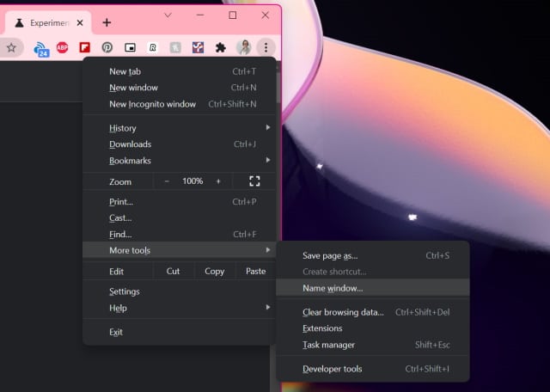Open the picture-in-picture extension

click(x=130, y=48)
